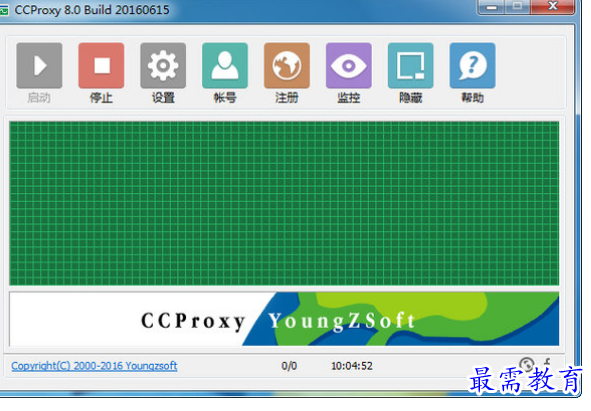Open help with the 帮助 question icon
Image resolution: width=591 pixels, height=411 pixels.
(x=473, y=66)
